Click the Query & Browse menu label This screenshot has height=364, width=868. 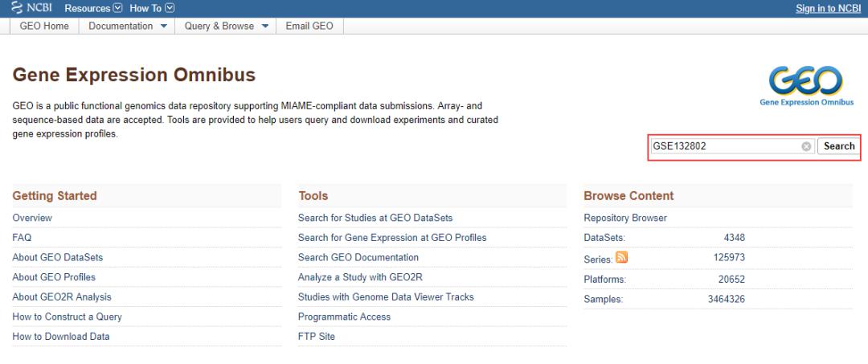(x=219, y=26)
